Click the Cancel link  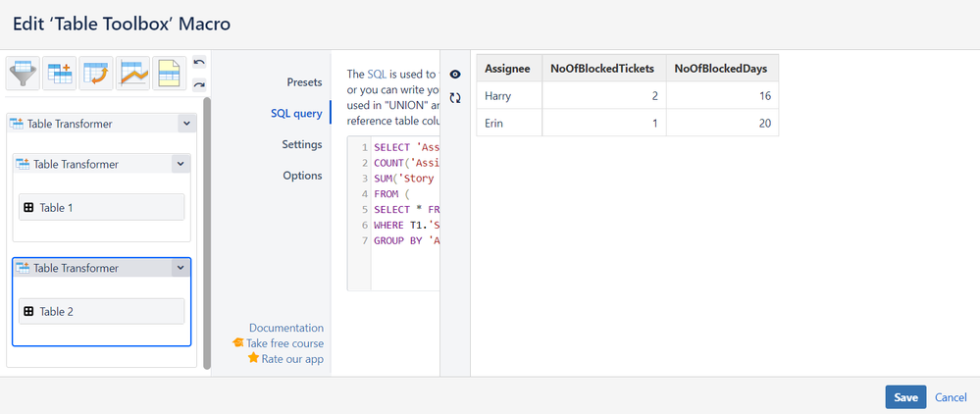pyautogui.click(x=951, y=397)
